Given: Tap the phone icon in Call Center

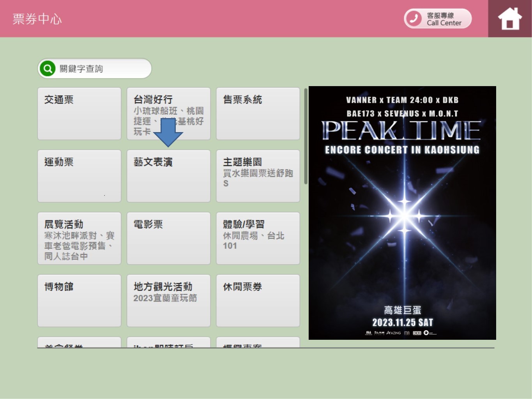Looking at the screenshot, I should point(414,19).
